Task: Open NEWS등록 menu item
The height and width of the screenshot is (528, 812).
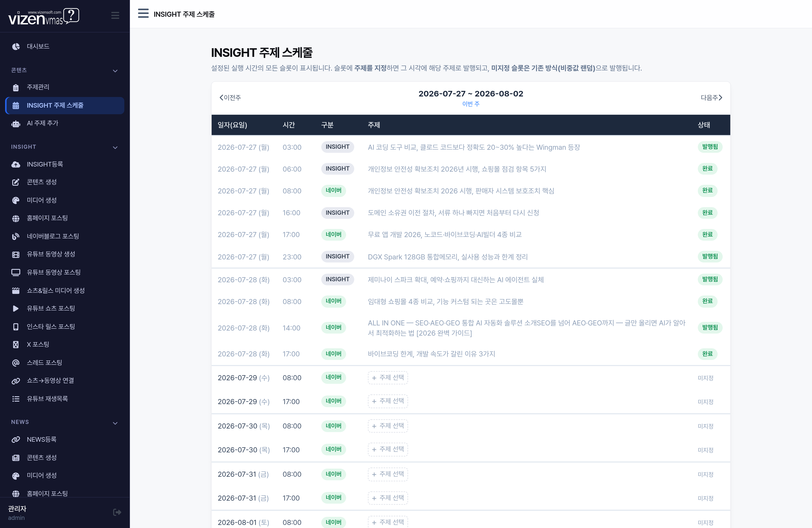Action: click(65, 440)
